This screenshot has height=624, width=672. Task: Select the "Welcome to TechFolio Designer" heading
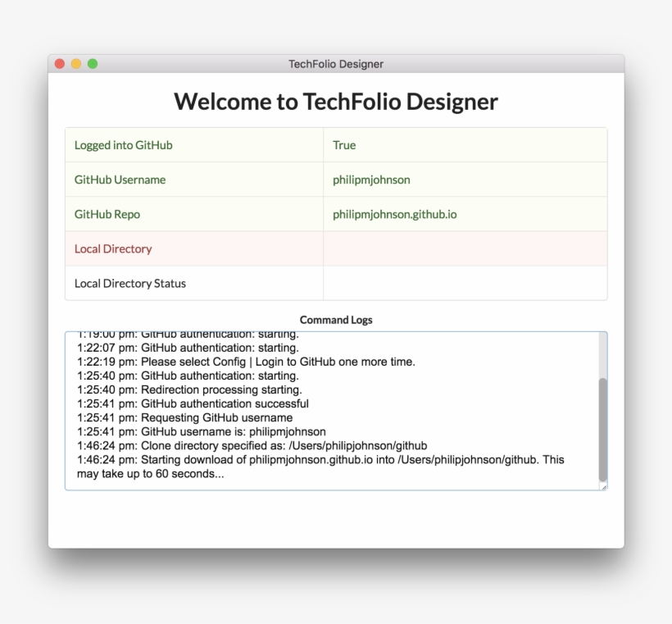(x=336, y=102)
